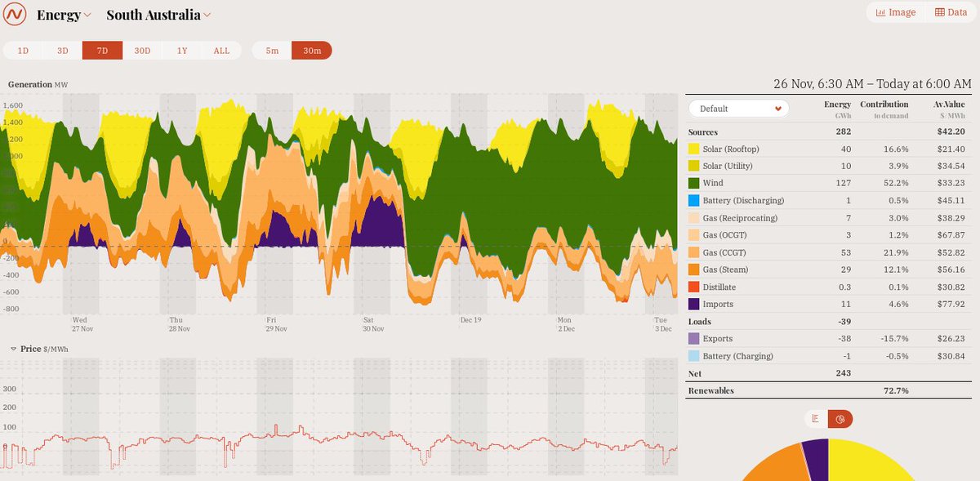
Task: Click the Energy GWh column header
Action: 837,109
